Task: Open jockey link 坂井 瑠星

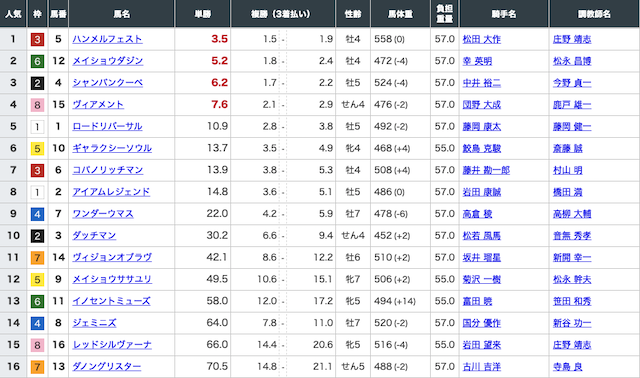Action: [482, 258]
